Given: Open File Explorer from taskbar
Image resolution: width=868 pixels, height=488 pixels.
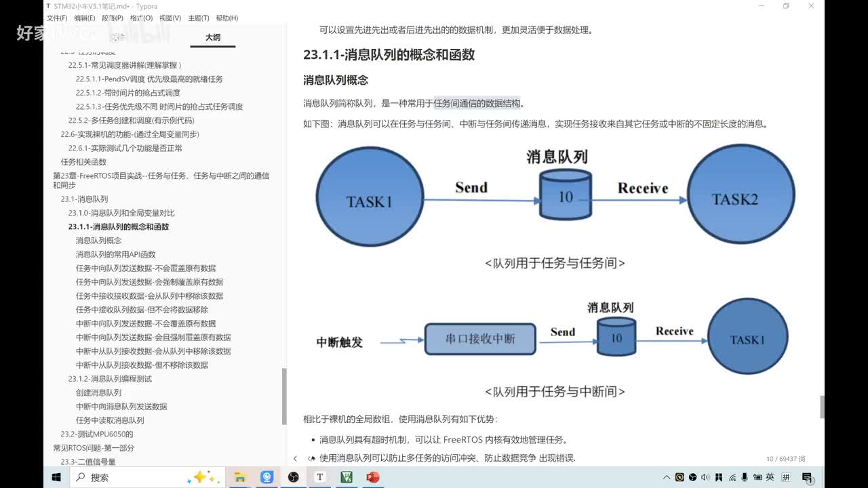Looking at the screenshot, I should coord(240,477).
